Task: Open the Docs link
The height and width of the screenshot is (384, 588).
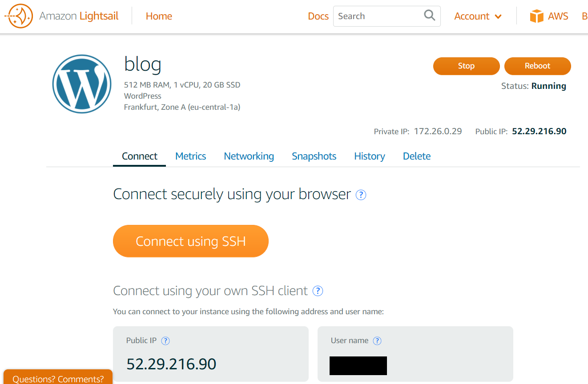Action: click(318, 16)
